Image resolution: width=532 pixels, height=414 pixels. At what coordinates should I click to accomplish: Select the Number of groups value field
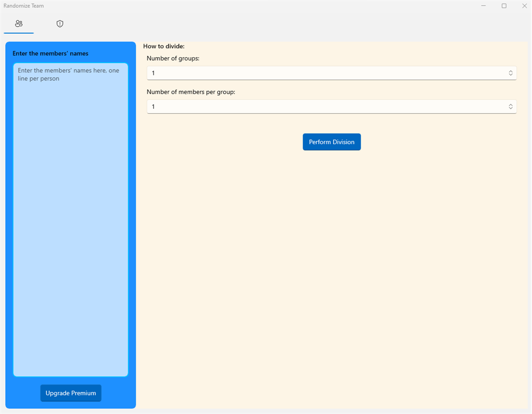pyautogui.click(x=315, y=73)
